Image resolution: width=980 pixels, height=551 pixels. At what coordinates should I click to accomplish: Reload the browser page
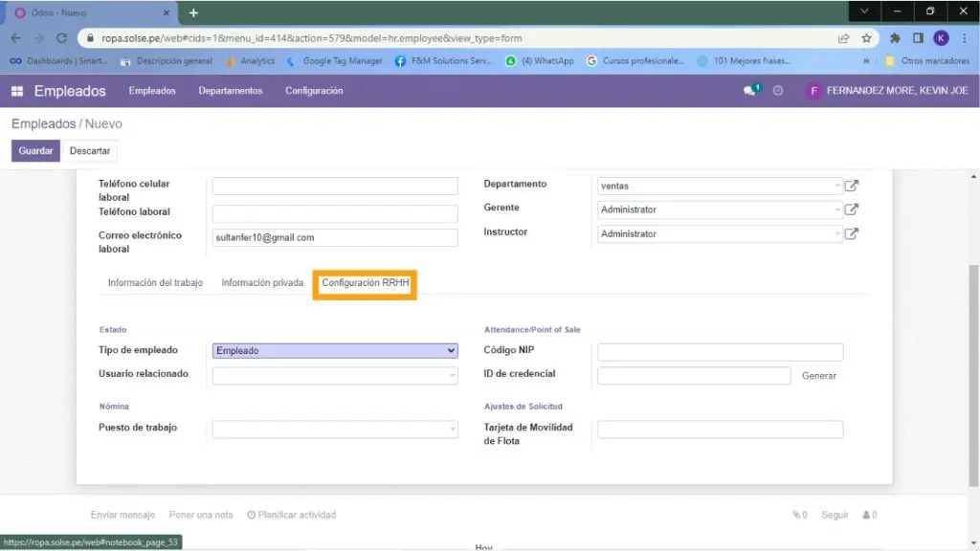click(x=61, y=38)
